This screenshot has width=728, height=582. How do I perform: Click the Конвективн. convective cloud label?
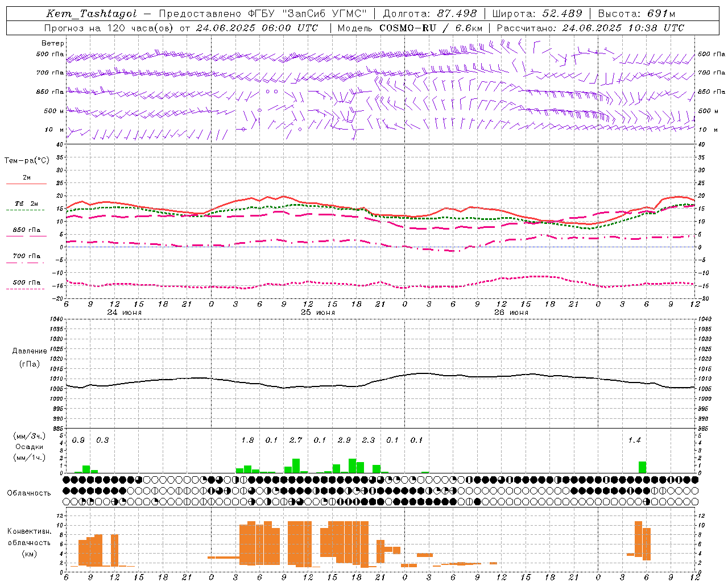(x=29, y=531)
